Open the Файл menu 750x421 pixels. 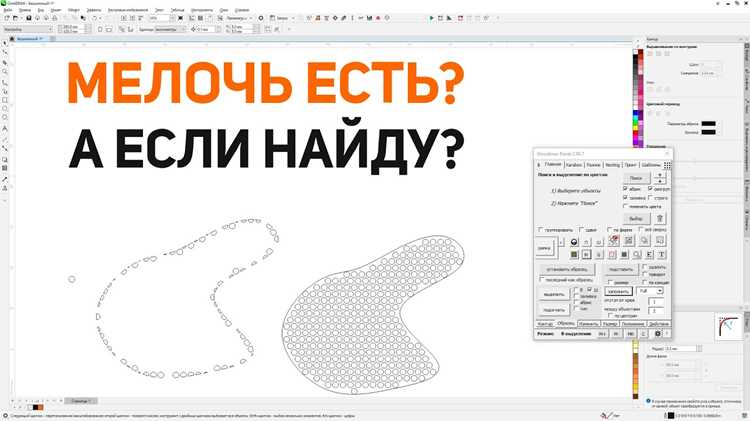(8, 10)
